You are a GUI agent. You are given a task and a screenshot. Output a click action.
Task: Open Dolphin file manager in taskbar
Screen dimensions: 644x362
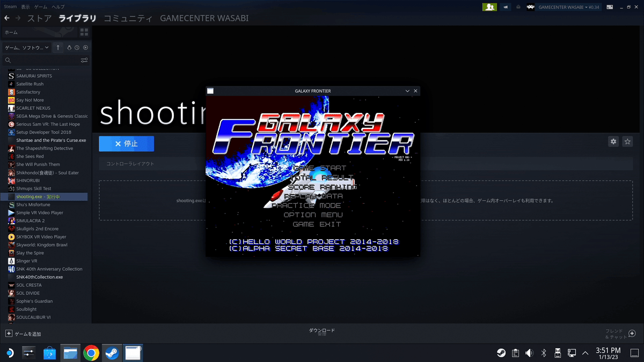(70, 352)
